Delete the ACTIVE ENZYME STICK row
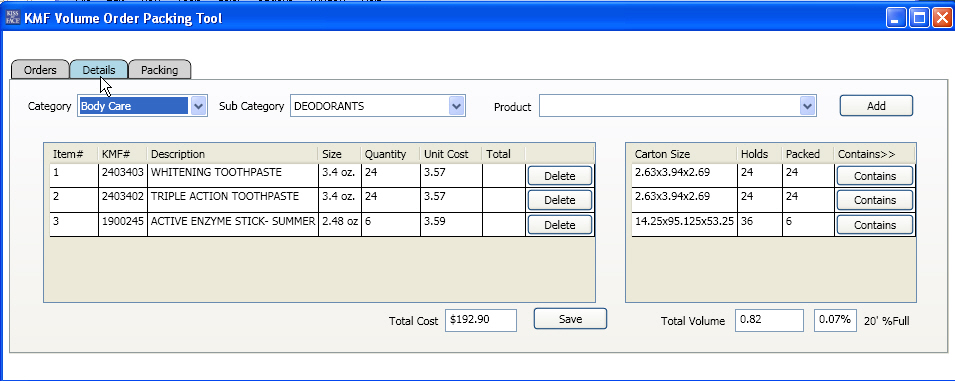 (x=560, y=225)
